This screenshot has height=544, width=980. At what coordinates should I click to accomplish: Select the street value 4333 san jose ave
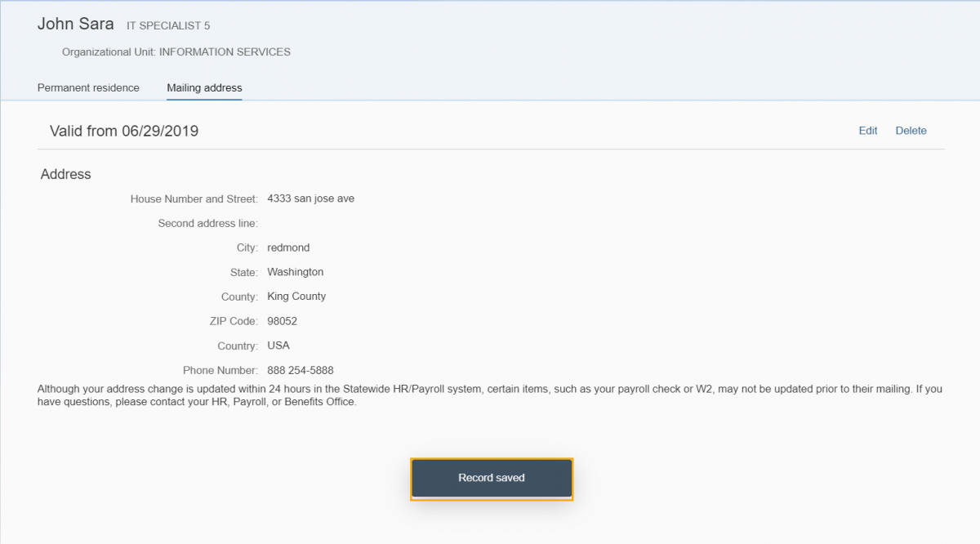[x=311, y=198]
